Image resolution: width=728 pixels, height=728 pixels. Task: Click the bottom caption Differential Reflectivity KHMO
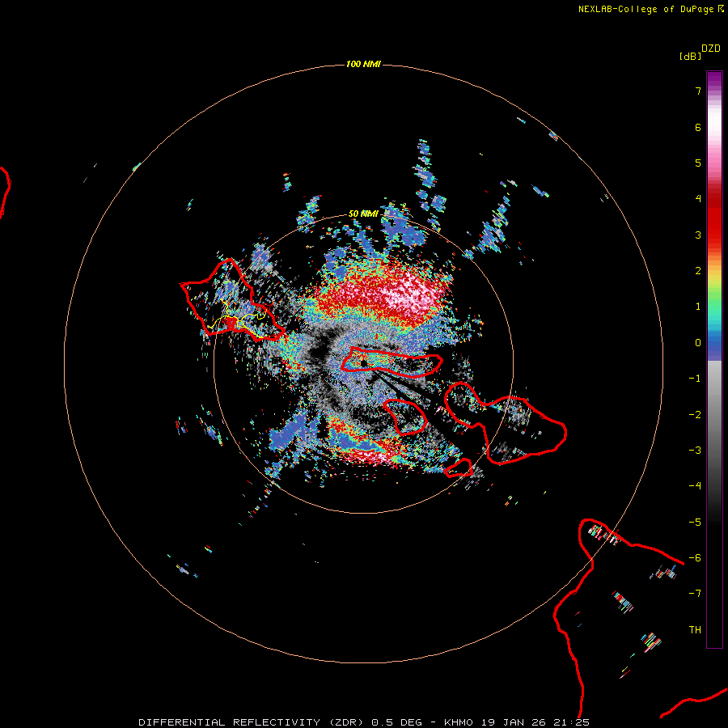[x=364, y=722]
